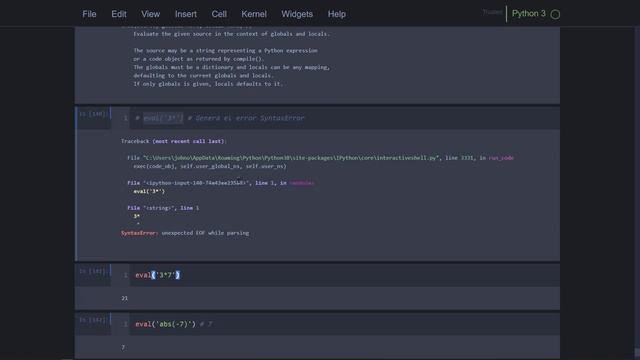The height and width of the screenshot is (360, 640).
Task: Click the output value 21
Action: click(124, 298)
